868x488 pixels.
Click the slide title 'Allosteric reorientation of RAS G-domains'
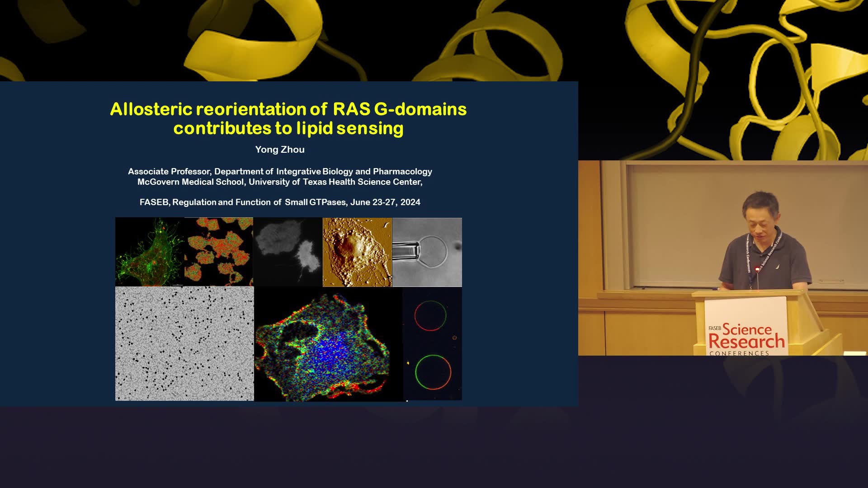coord(288,109)
